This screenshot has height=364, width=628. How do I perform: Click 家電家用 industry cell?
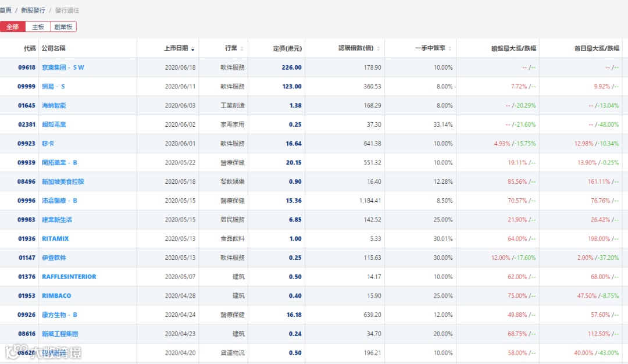(232, 124)
